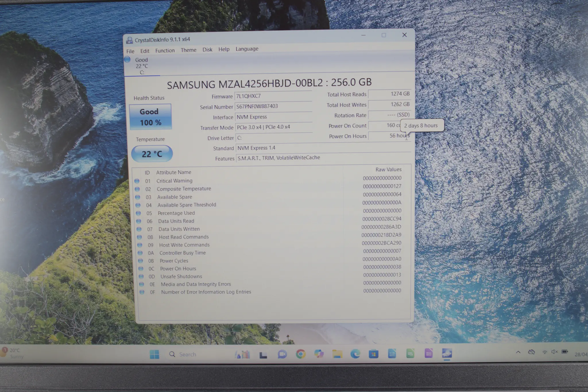This screenshot has height=392, width=588.
Task: Open the Disk menu
Action: click(x=207, y=50)
